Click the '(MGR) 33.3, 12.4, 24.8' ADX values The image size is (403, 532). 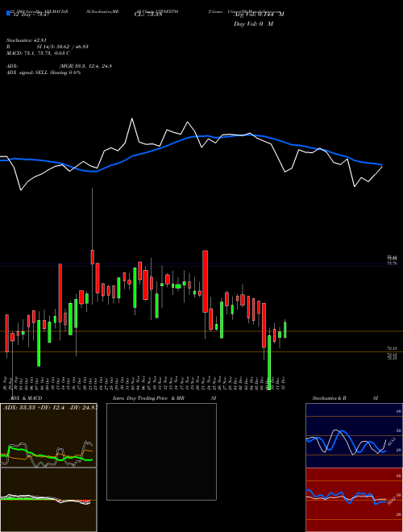[85, 66]
